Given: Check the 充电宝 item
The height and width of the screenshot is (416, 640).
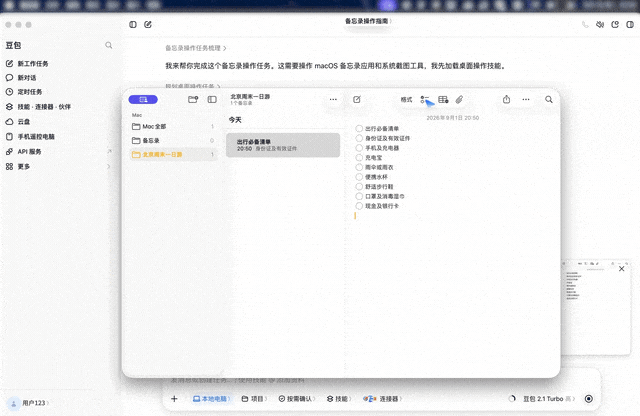Looking at the screenshot, I should [359, 158].
